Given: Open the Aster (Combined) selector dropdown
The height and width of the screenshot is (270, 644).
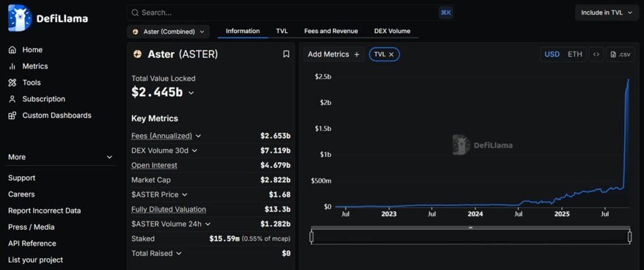Looking at the screenshot, I should [x=168, y=31].
